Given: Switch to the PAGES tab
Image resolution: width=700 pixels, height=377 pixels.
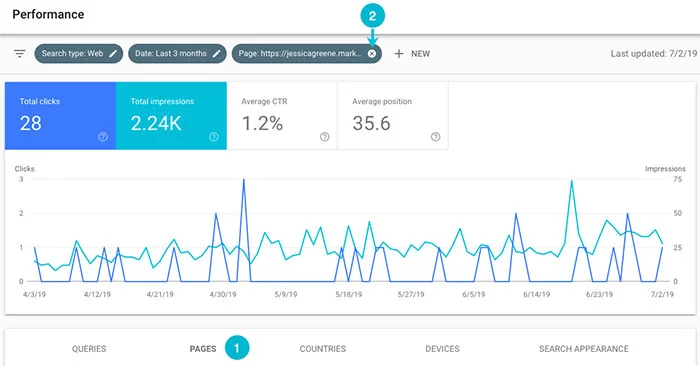Looking at the screenshot, I should click(203, 349).
